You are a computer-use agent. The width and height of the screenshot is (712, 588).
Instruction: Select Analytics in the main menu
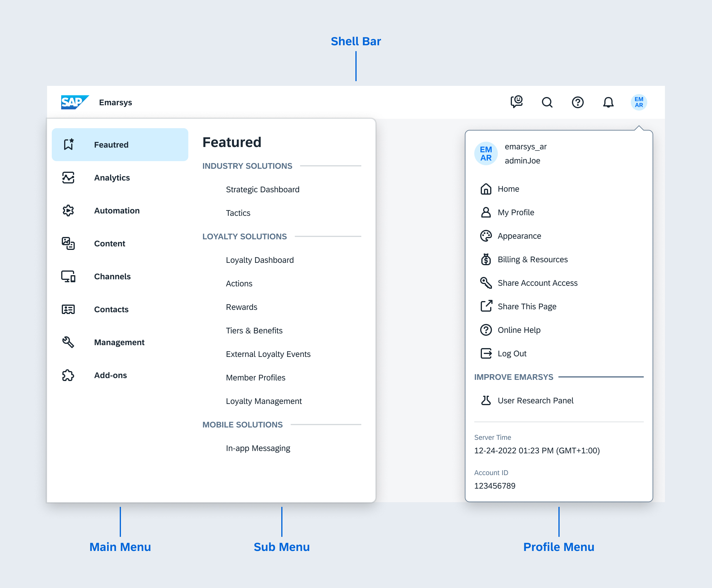pos(112,178)
